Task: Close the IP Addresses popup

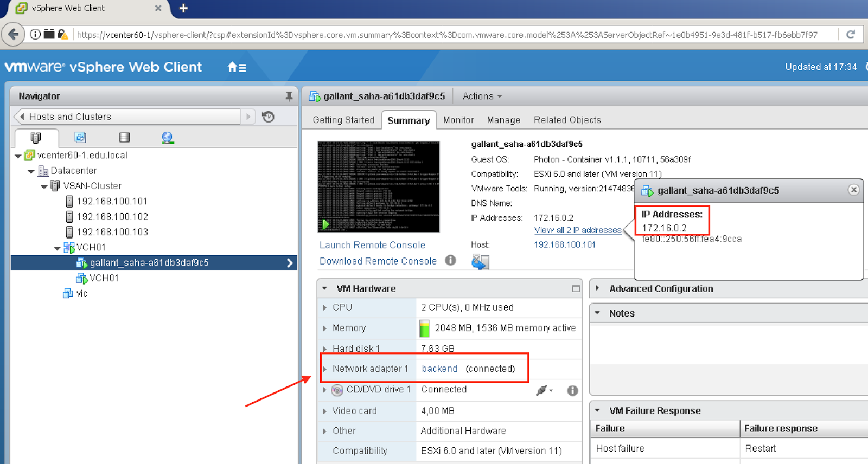Action: pyautogui.click(x=853, y=190)
